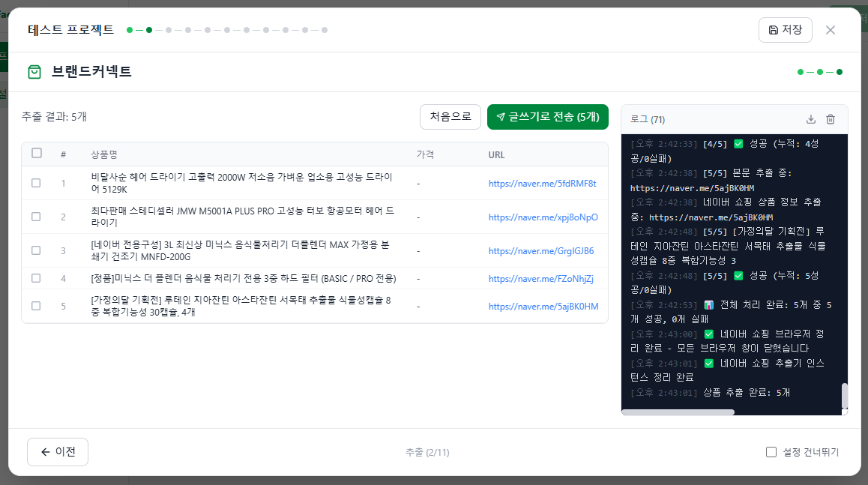Enable 설정 건너뛰기 checkbox
Screen dimensions: 868x485
771,451
